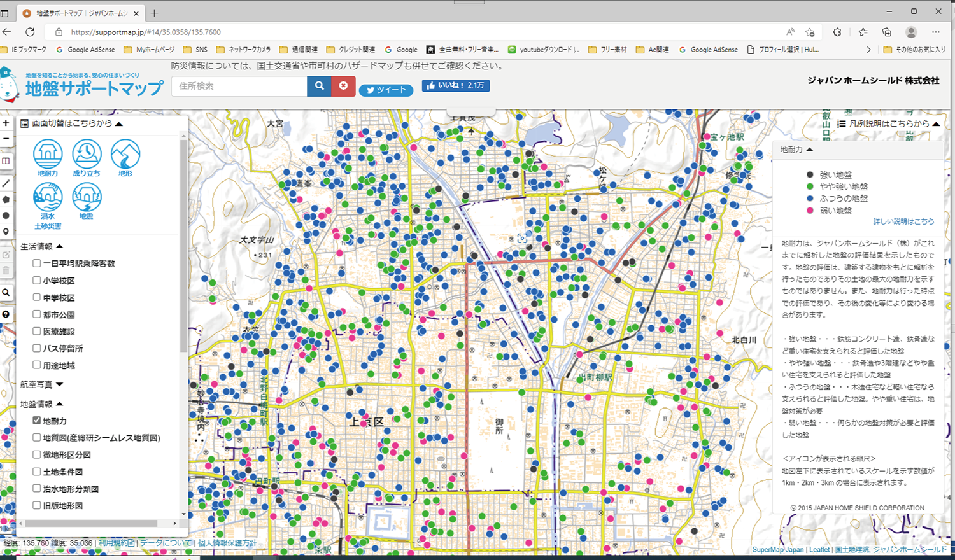Switch to 地耐力 view icon
This screenshot has height=560, width=955.
tap(48, 158)
